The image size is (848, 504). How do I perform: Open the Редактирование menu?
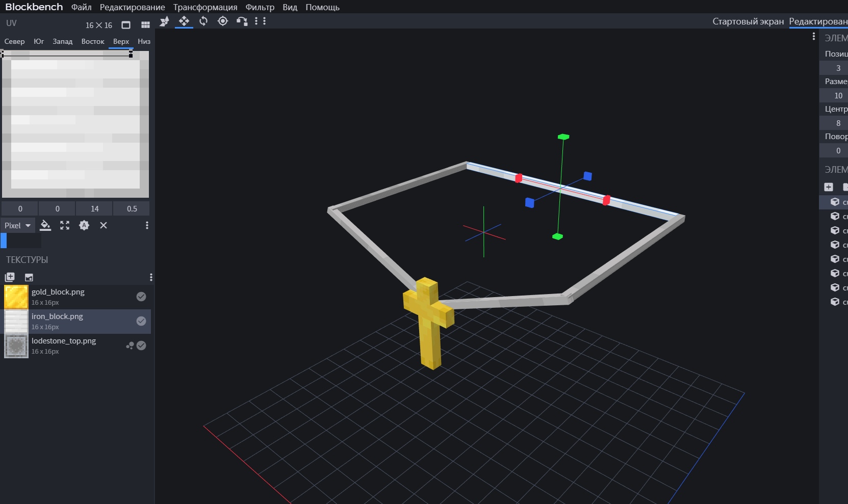(x=132, y=7)
